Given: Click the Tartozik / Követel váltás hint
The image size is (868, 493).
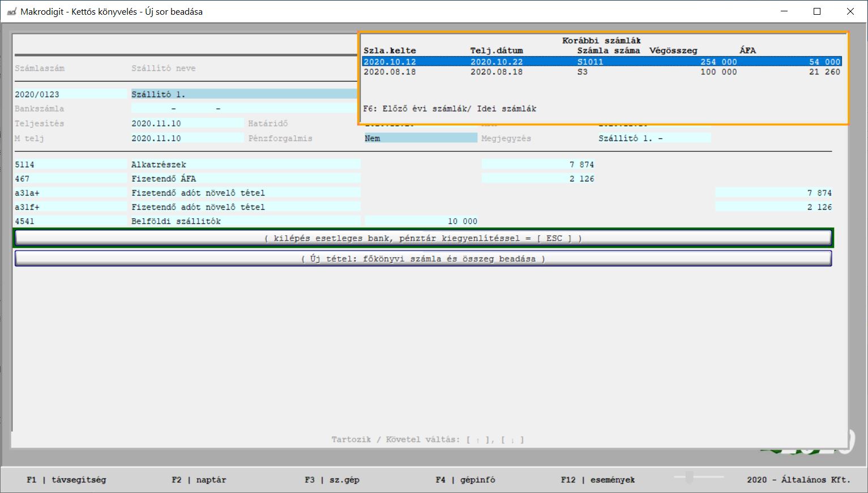Looking at the screenshot, I should pyautogui.click(x=427, y=439).
